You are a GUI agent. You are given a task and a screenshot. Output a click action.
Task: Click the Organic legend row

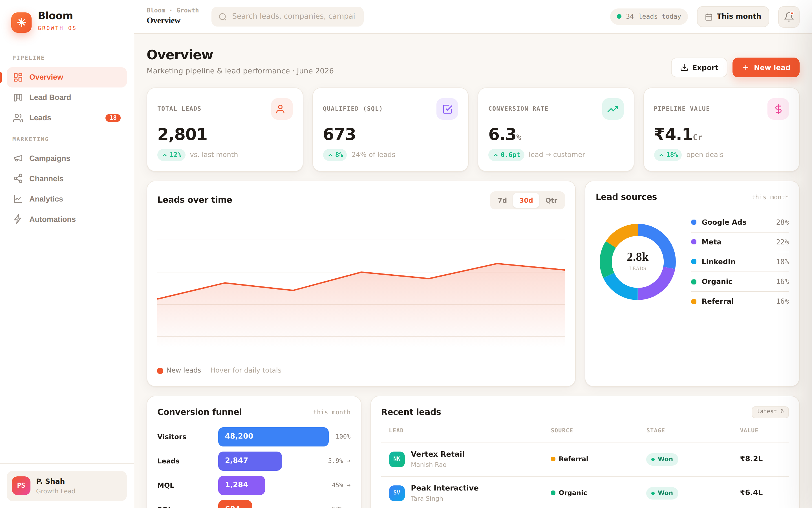740,282
